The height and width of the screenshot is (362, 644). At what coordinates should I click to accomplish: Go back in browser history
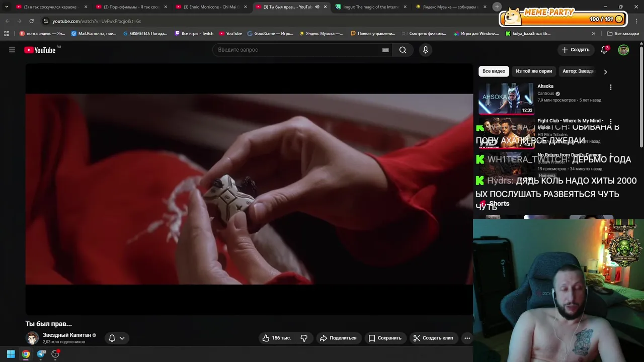[7, 21]
